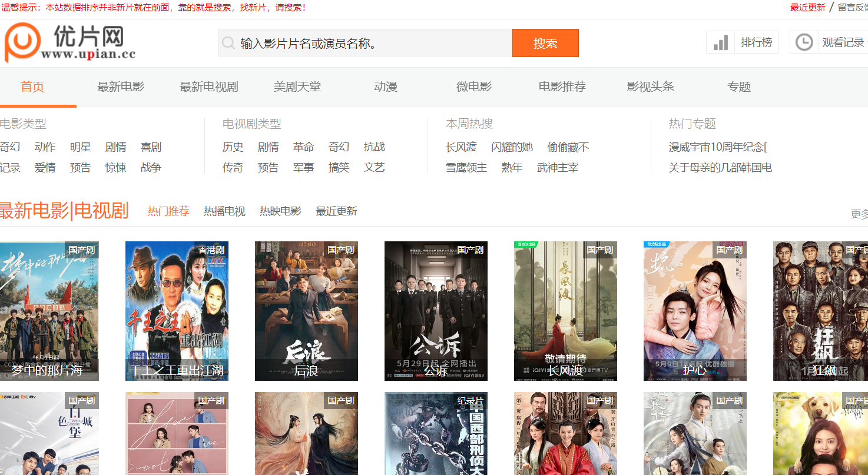Click the 本周热搜 section heading
Screen dimensions: 868x475
469,124
